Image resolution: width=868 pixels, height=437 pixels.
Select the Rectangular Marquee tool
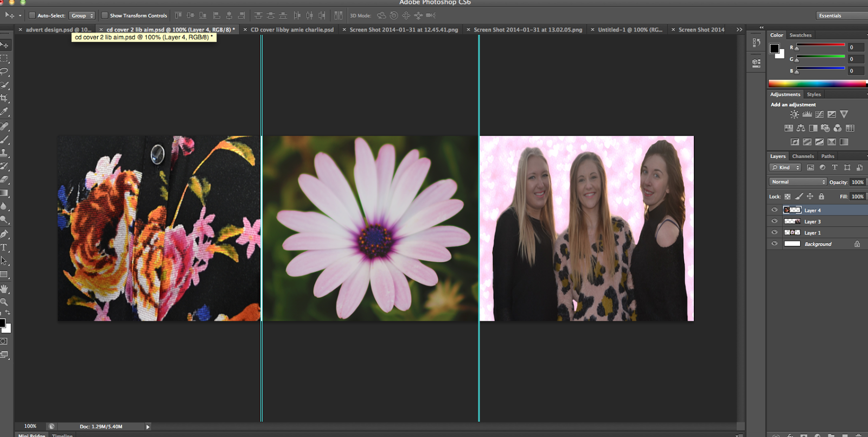click(x=4, y=58)
